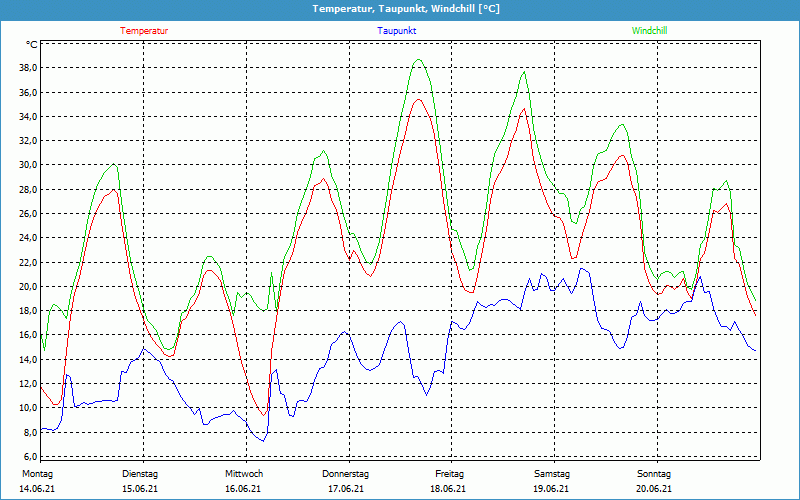
Task: Click the 22,0 y-axis value
Action: [28, 262]
